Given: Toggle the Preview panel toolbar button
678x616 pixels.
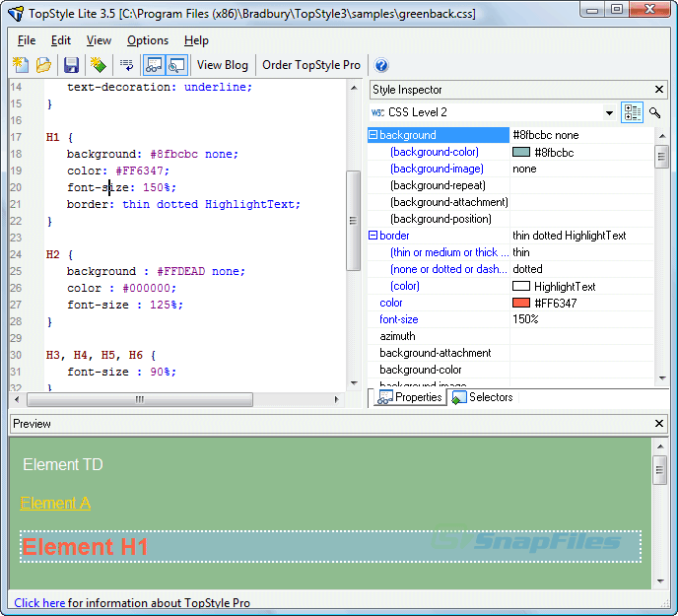Looking at the screenshot, I should click(x=176, y=65).
